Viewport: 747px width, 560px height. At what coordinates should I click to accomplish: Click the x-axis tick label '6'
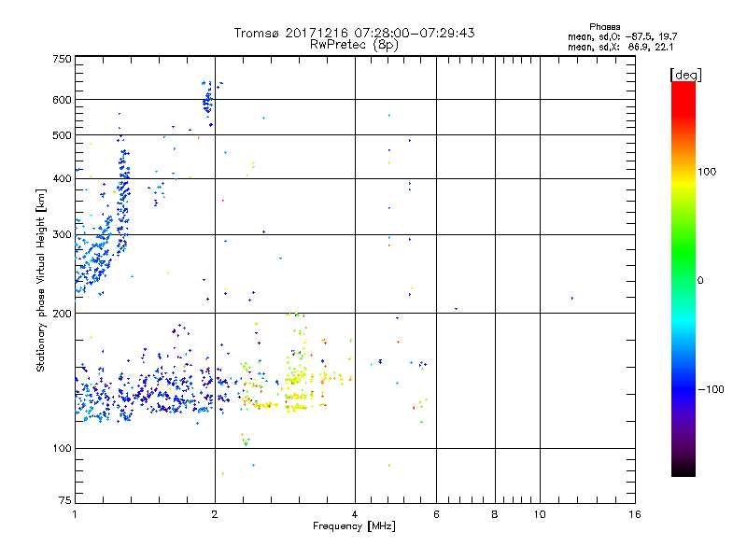click(436, 514)
